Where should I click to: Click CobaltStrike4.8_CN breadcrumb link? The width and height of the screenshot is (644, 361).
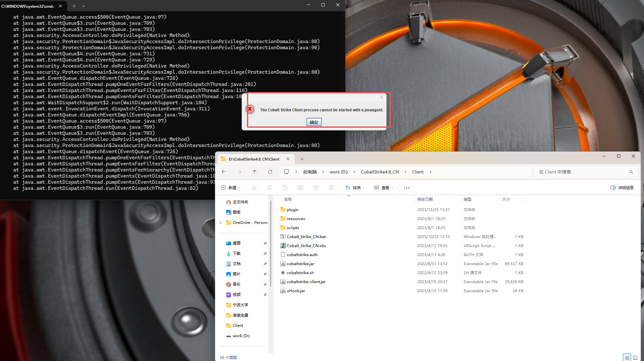380,172
